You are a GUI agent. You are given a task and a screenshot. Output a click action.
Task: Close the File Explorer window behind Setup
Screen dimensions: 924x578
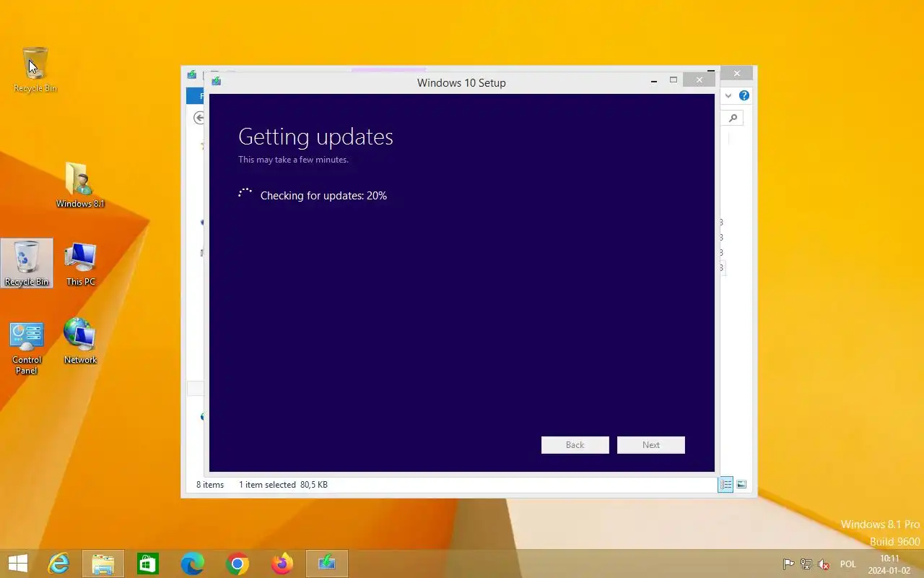(x=736, y=73)
